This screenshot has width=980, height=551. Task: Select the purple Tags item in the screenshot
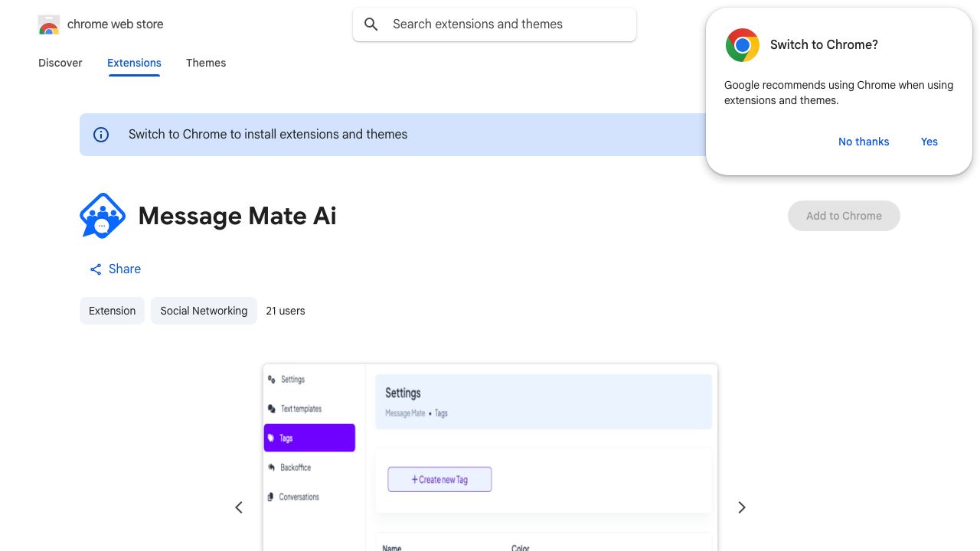click(x=309, y=438)
